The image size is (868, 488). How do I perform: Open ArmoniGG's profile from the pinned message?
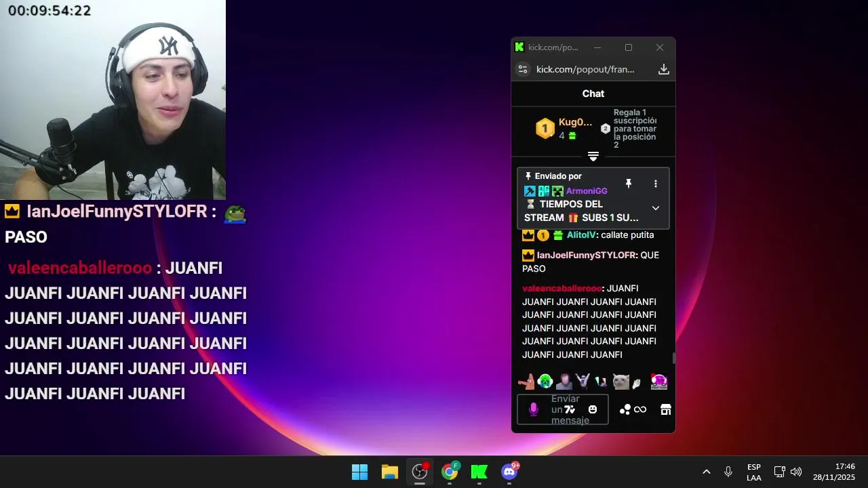(x=587, y=191)
